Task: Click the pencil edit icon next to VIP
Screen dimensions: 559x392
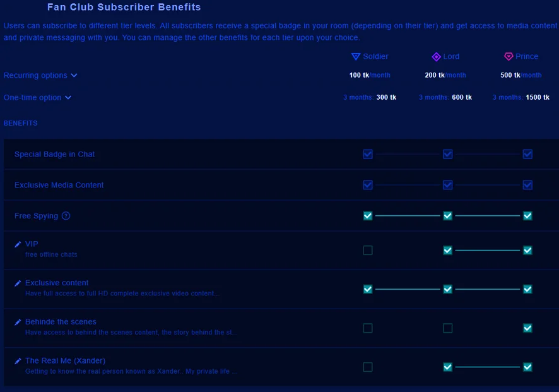Action: tap(18, 244)
